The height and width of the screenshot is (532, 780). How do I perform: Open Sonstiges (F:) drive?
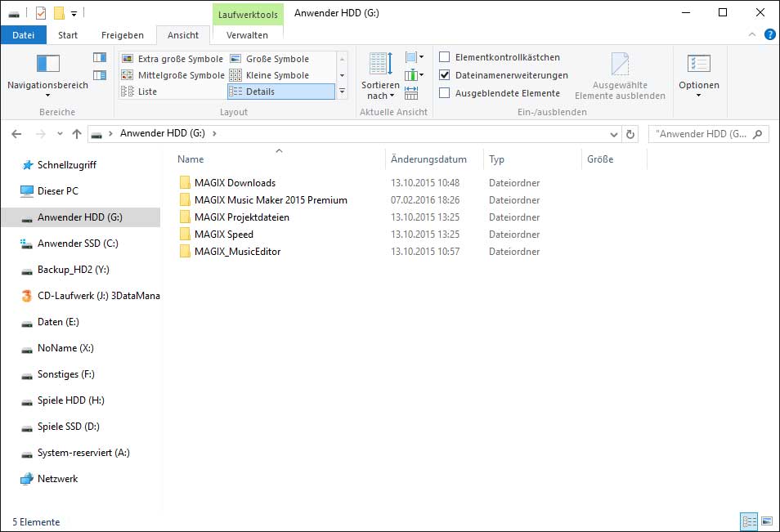(x=65, y=374)
